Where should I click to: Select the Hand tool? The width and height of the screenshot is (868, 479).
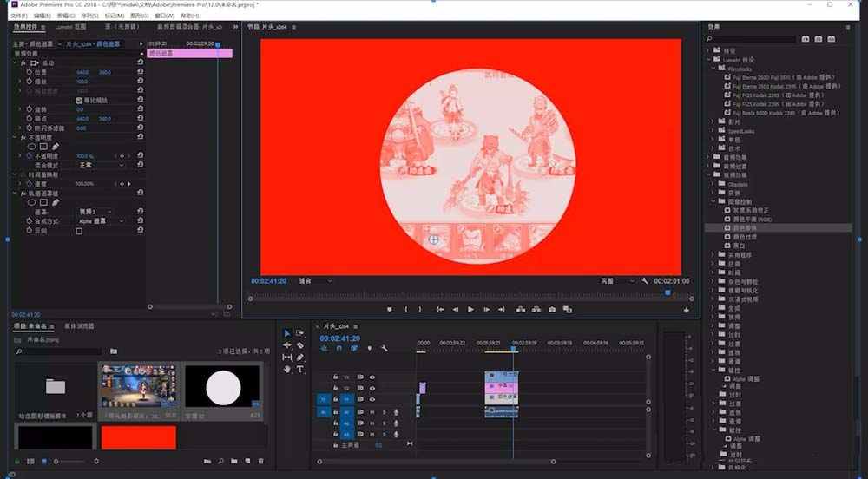coord(286,370)
